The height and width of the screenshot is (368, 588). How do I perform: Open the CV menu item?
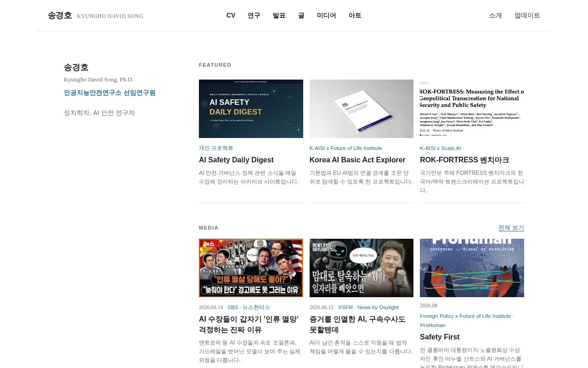point(231,16)
